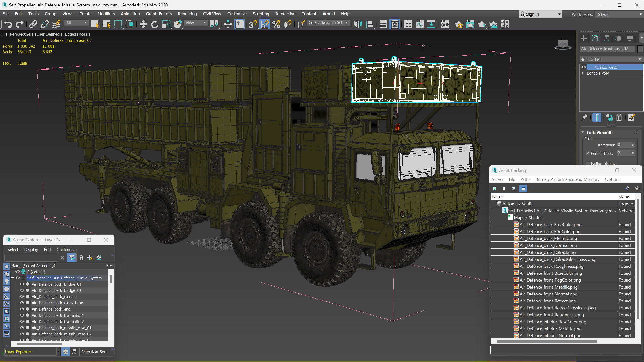
Task: Open the Sign In dropdown
Action: [541, 14]
